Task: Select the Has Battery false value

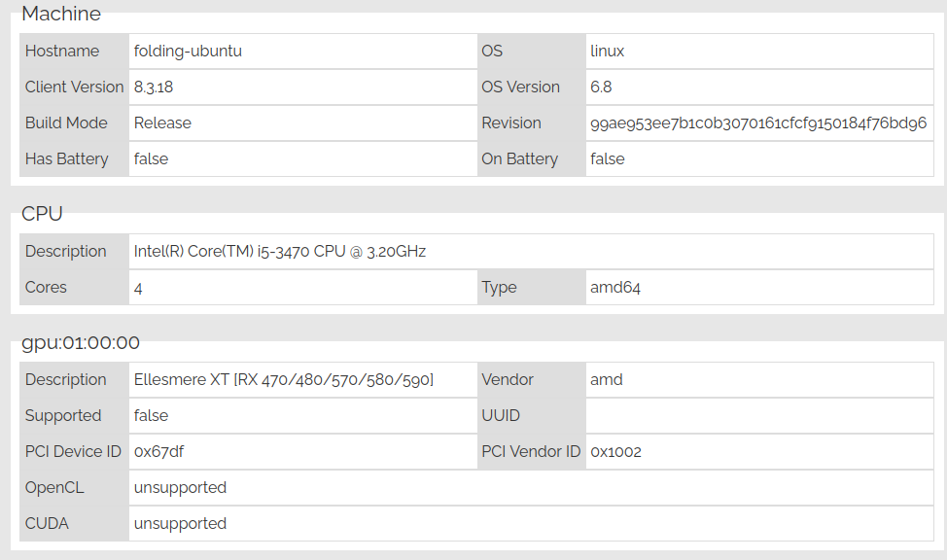Action: [151, 158]
